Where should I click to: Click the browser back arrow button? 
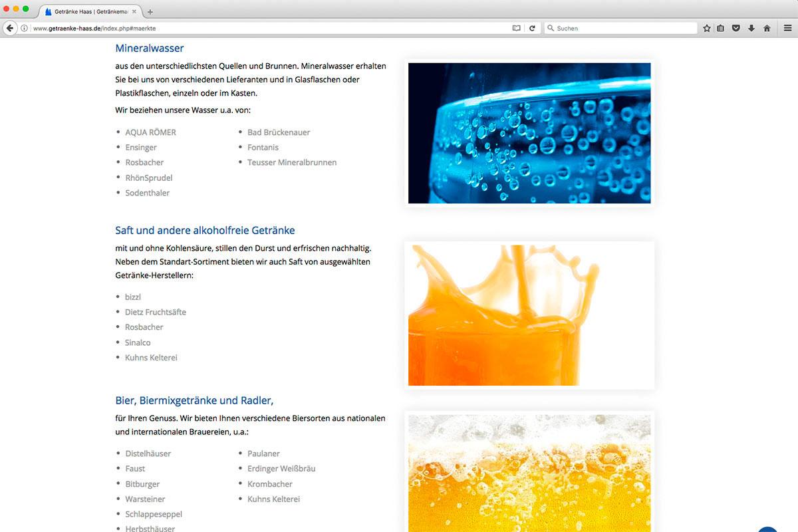click(9, 28)
